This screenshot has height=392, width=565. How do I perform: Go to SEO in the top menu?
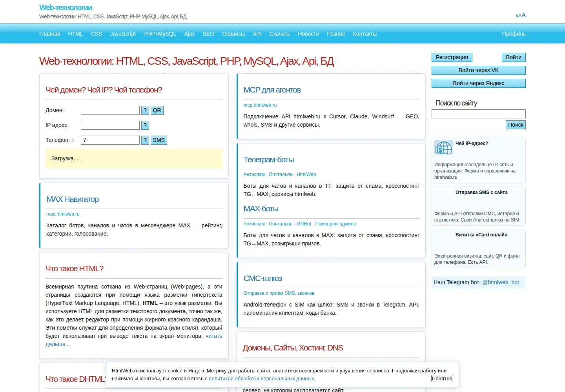208,34
